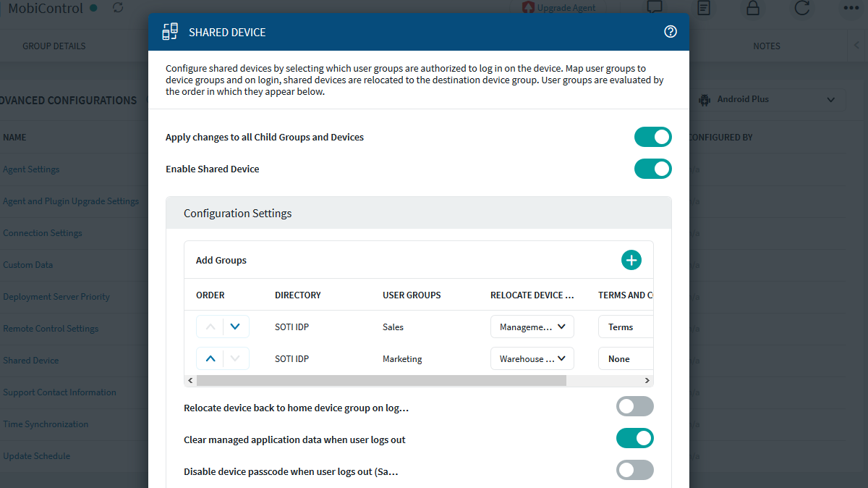This screenshot has height=488, width=868.
Task: Open the Management relocate dropdown for Sales
Action: 532,327
